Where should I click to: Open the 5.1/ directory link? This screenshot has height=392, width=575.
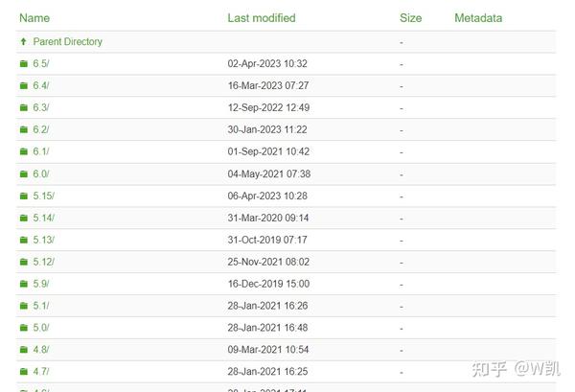(41, 307)
